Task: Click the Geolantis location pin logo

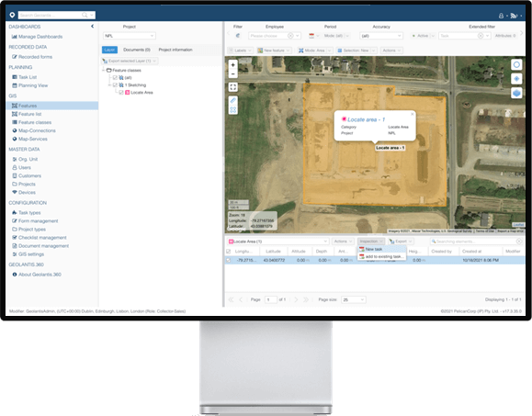Action: [12, 15]
